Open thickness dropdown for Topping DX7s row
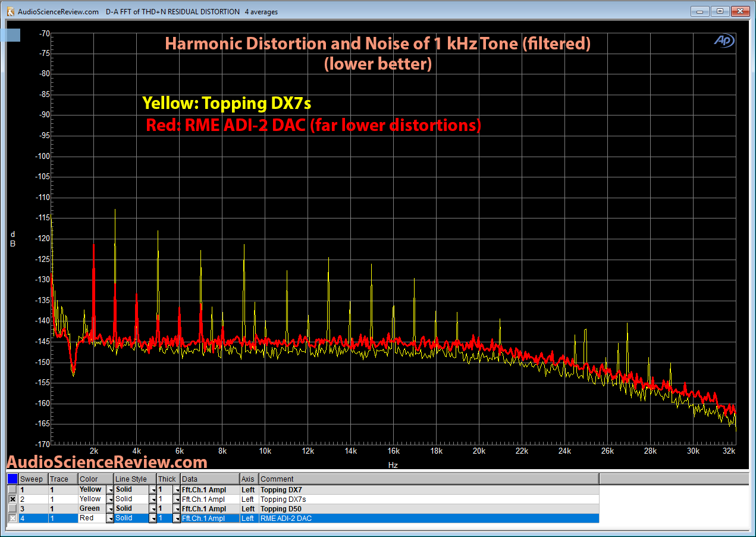 tap(176, 499)
